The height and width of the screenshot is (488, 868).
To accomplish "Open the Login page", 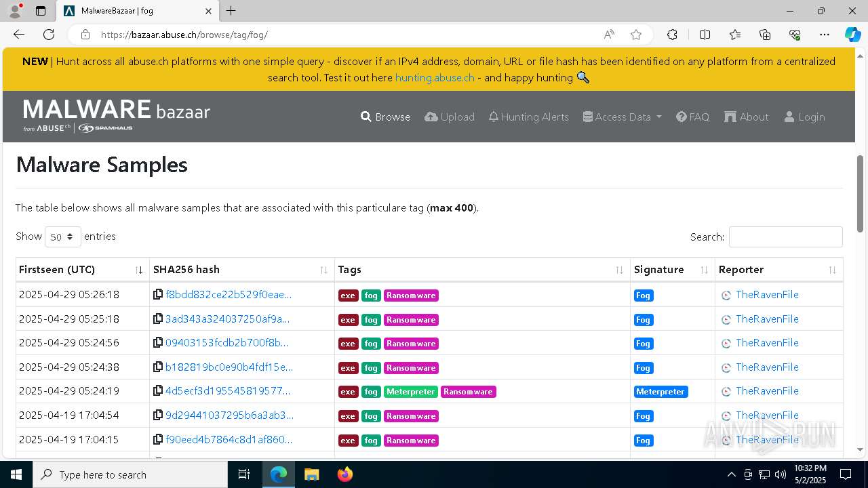I will 805,117.
